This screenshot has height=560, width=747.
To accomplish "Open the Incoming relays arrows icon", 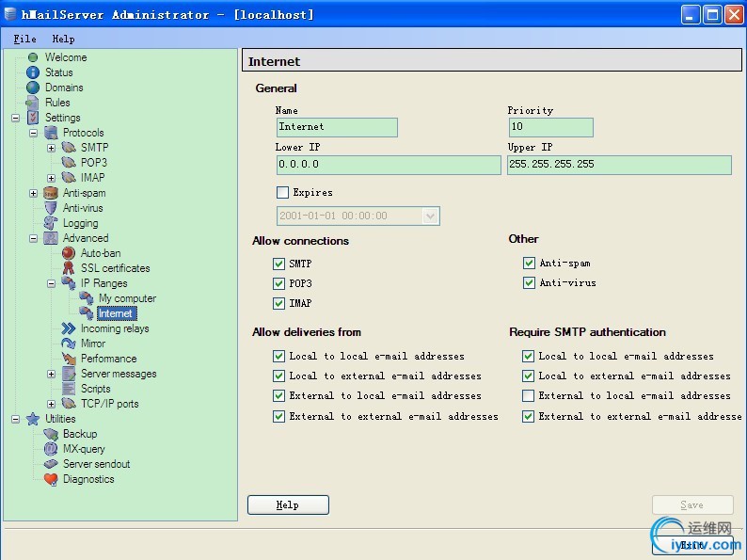I will click(69, 328).
